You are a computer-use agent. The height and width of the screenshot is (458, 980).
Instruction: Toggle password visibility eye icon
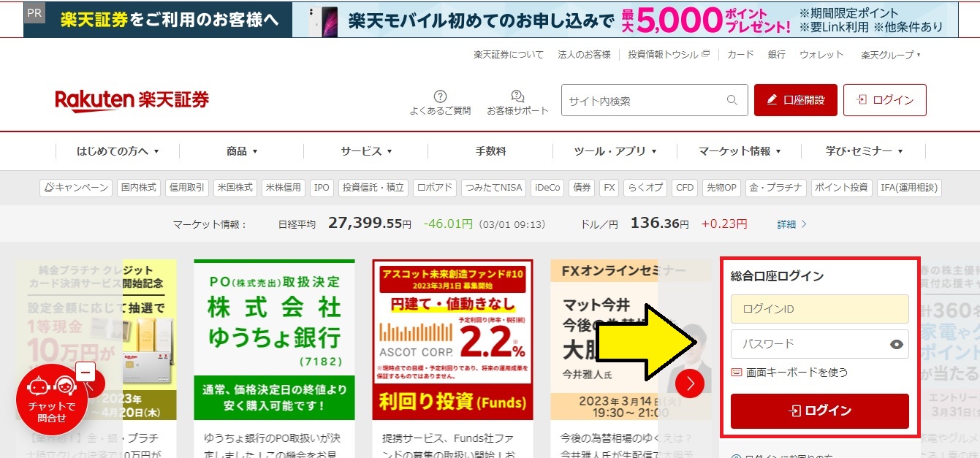coord(897,344)
